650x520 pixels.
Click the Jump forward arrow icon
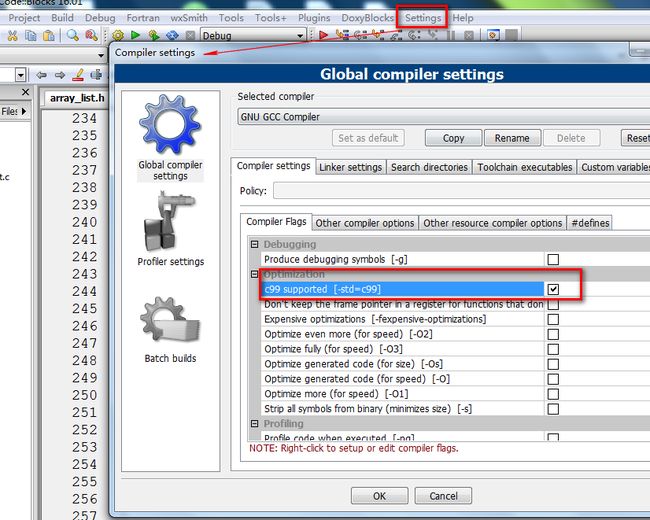coord(60,75)
